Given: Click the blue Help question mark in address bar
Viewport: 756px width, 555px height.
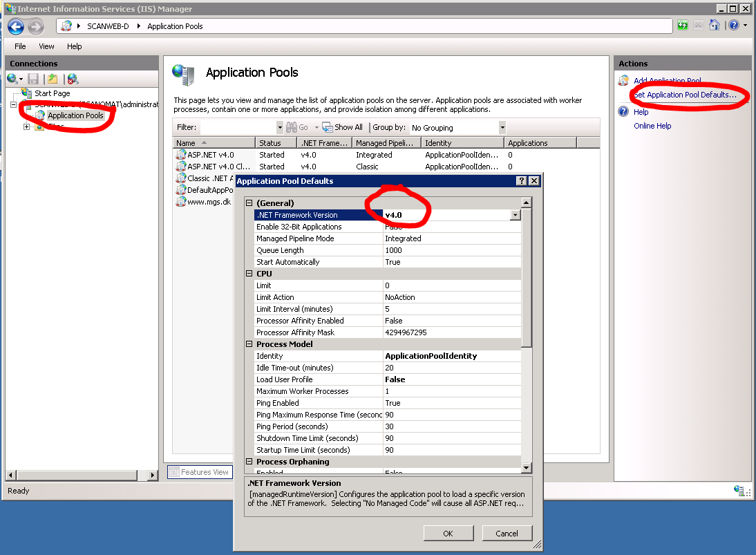Looking at the screenshot, I should (x=733, y=26).
